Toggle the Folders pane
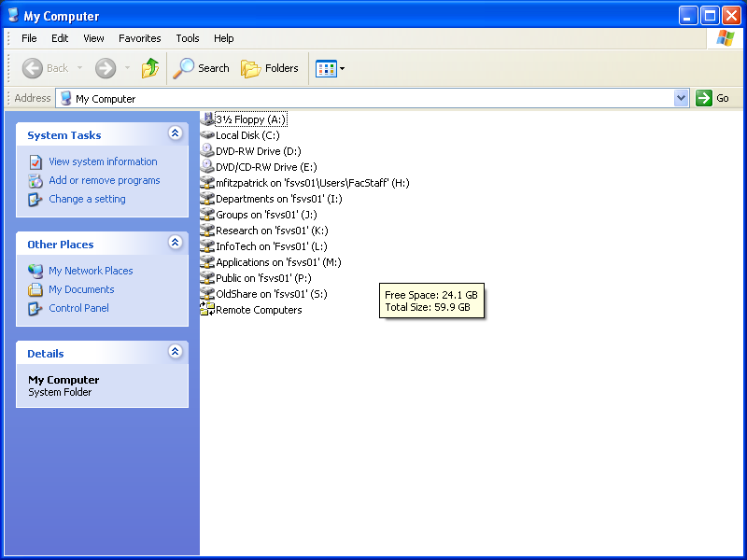747x560 pixels. click(270, 68)
